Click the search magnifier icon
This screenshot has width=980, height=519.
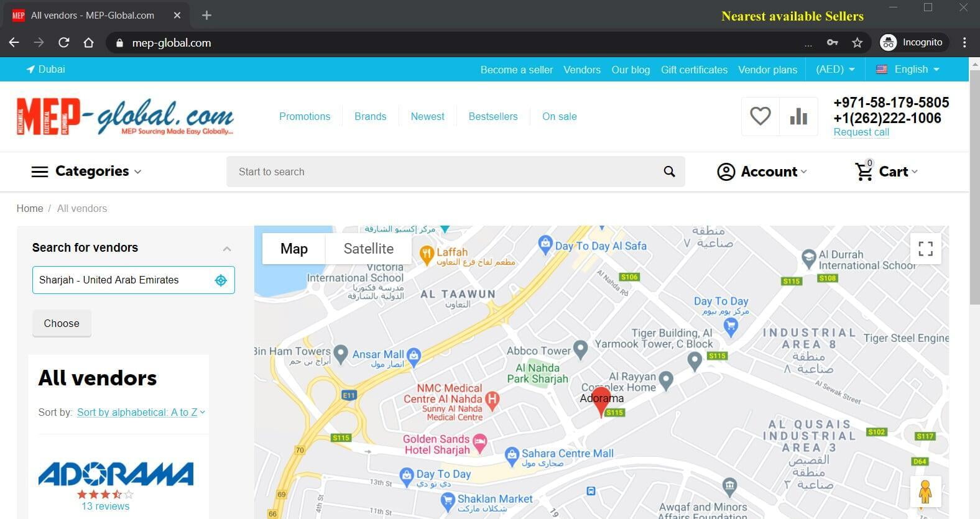(x=669, y=172)
